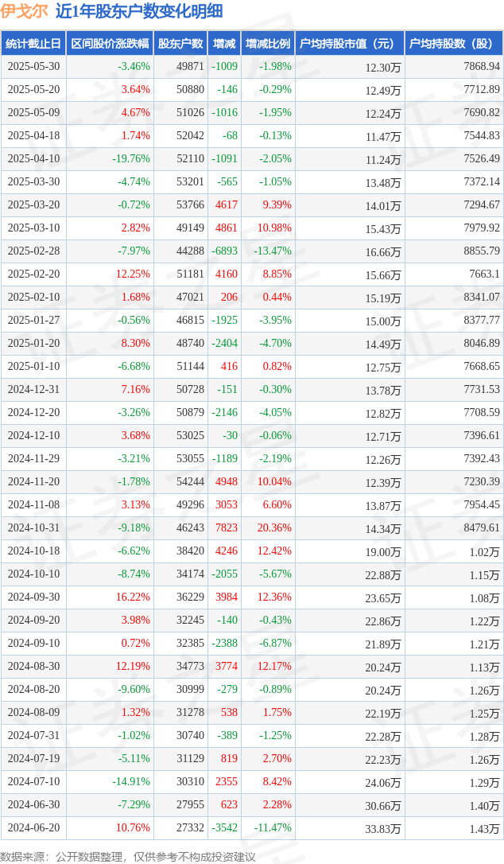Screen dimensions: 504x864
Task: Click the 近1年股东户数变化明细 heading
Action: 139,12
